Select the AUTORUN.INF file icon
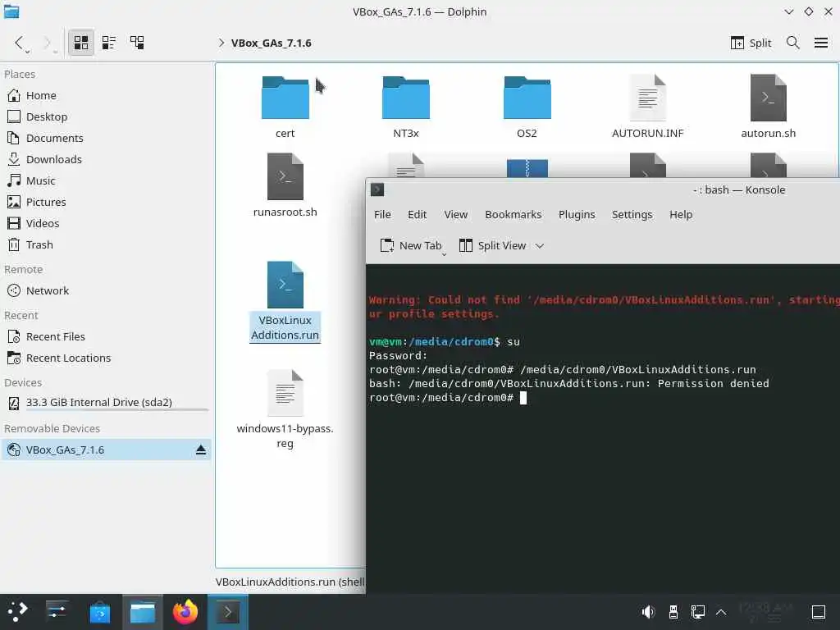This screenshot has width=840, height=630. (x=648, y=98)
